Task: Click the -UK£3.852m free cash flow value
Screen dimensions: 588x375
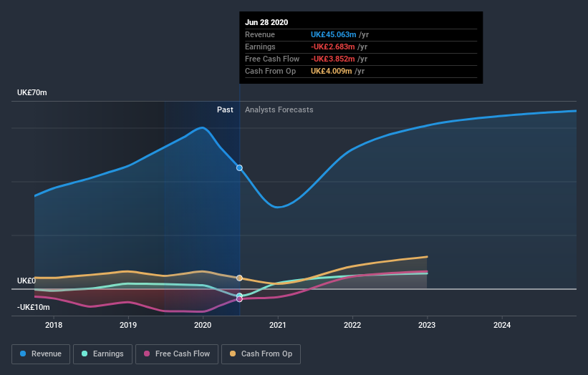Action: 332,59
